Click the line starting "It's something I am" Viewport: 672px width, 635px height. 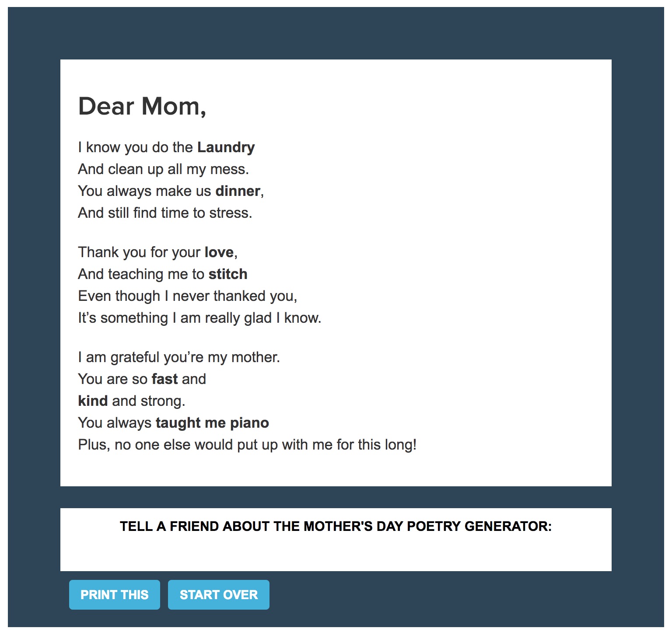click(x=199, y=318)
